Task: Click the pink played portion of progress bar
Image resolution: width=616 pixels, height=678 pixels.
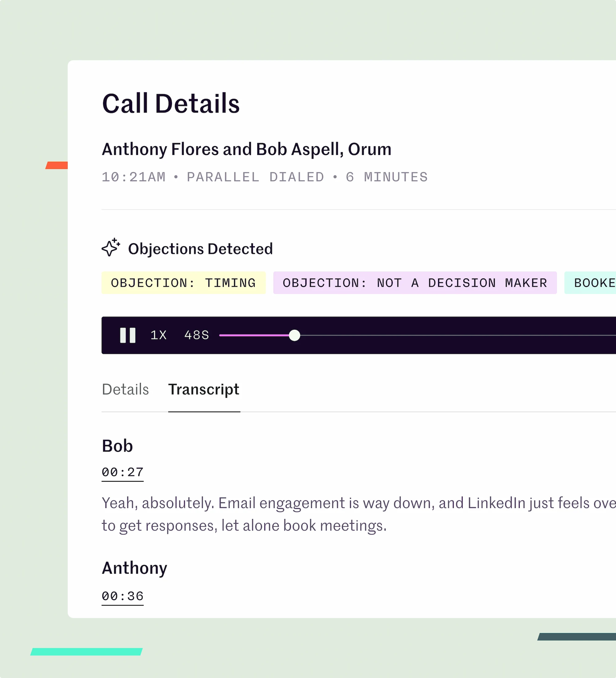Action: tap(254, 335)
